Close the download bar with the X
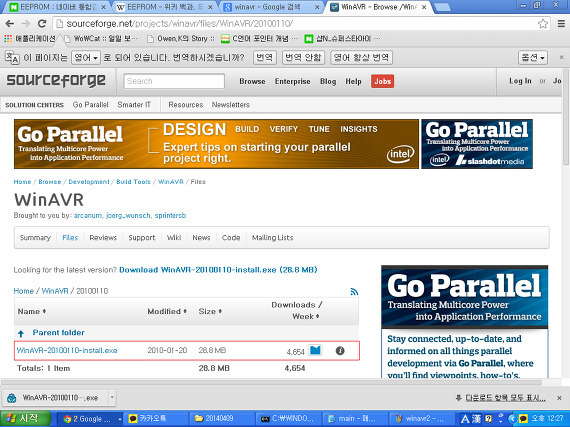Viewport: 570px width, 427px height. pos(559,398)
